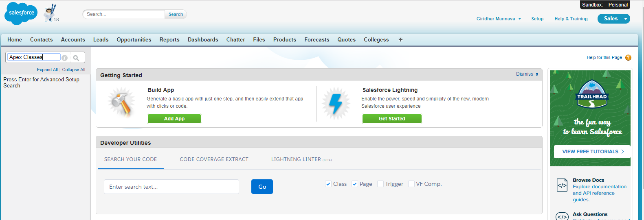Open the Accounts tab

point(73,39)
